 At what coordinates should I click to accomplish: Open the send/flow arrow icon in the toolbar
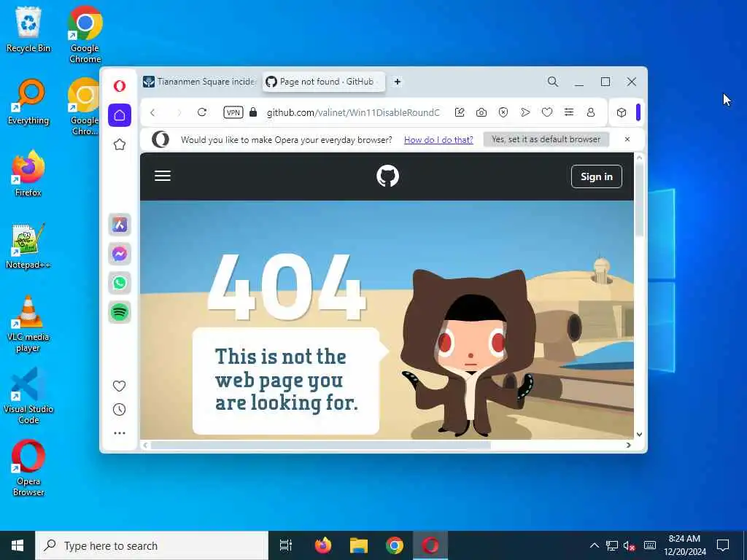tap(525, 112)
